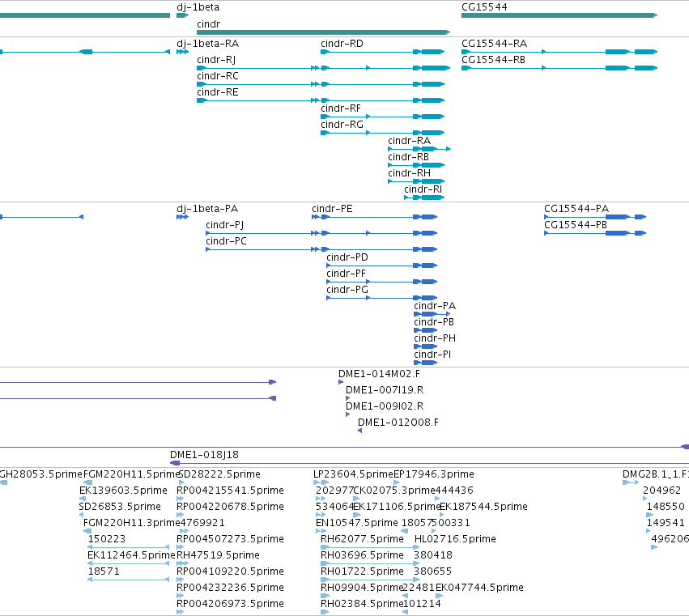Select EST RP004206973.5prime
This screenshot has width=689, height=616.
(x=181, y=612)
